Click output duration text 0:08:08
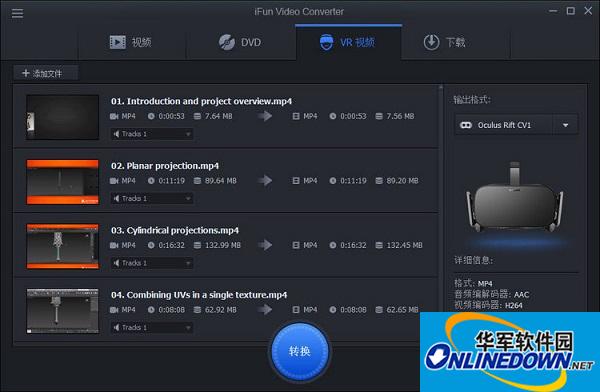Image resolution: width=600 pixels, height=392 pixels. pyautogui.click(x=353, y=310)
